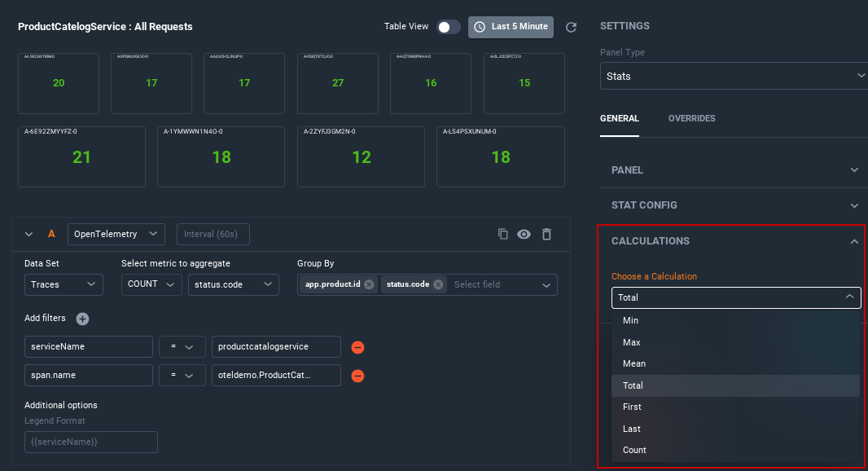
Task: Click the Last 5 Minute time button
Action: tap(511, 26)
